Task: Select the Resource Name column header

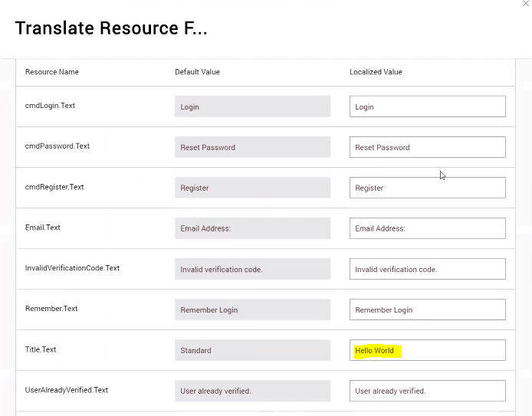Action: pyautogui.click(x=52, y=72)
